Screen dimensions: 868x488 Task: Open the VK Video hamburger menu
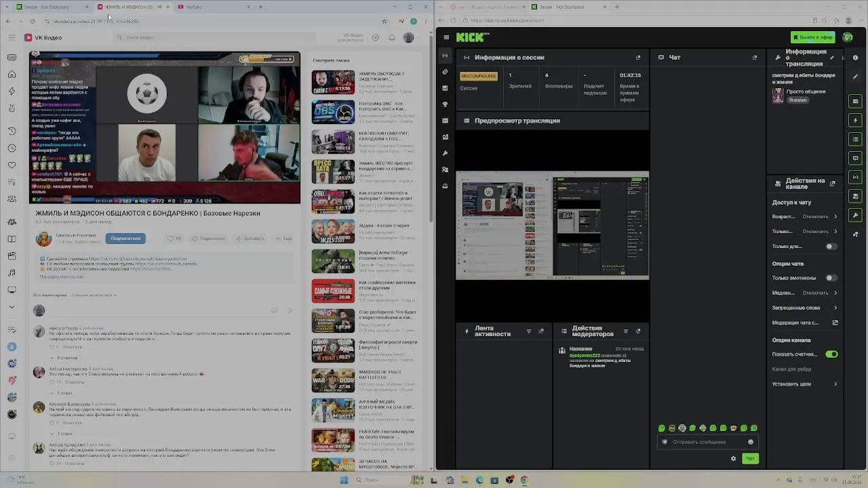tap(12, 38)
